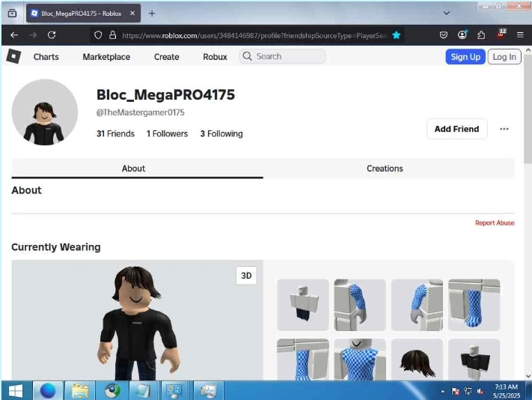Click the notepad taskbar icon

[x=142, y=390]
